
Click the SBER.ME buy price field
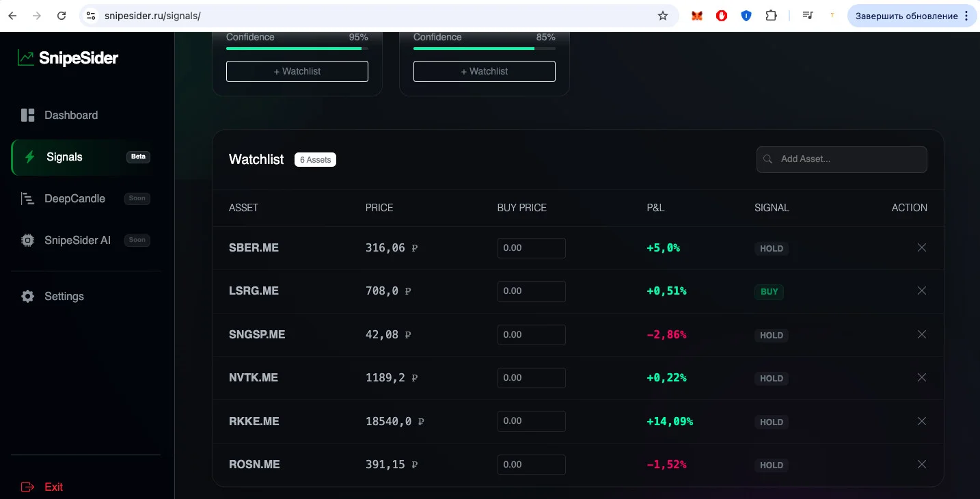(x=532, y=248)
